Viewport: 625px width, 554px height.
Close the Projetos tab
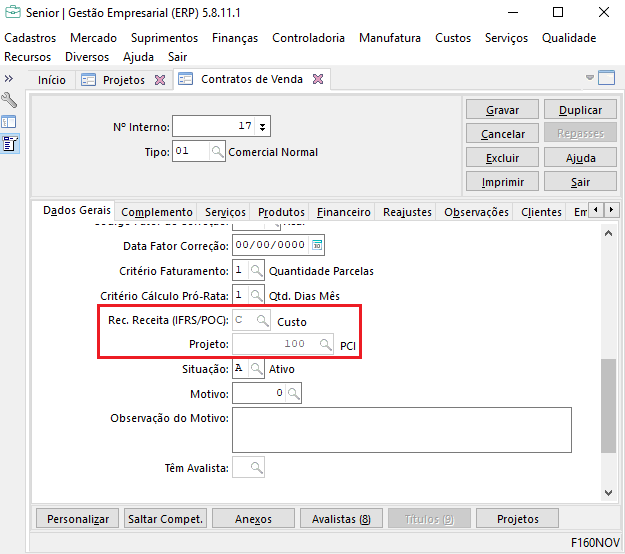click(160, 80)
